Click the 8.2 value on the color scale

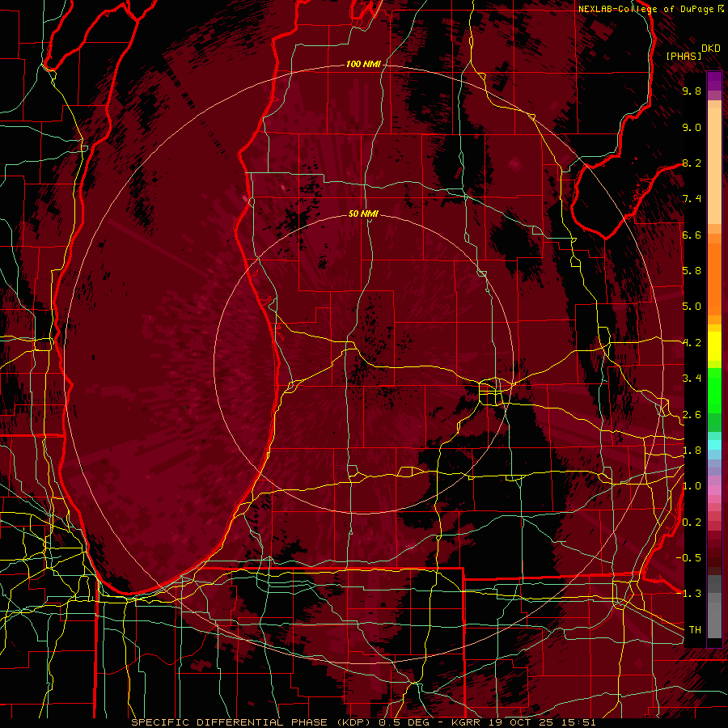(x=692, y=163)
